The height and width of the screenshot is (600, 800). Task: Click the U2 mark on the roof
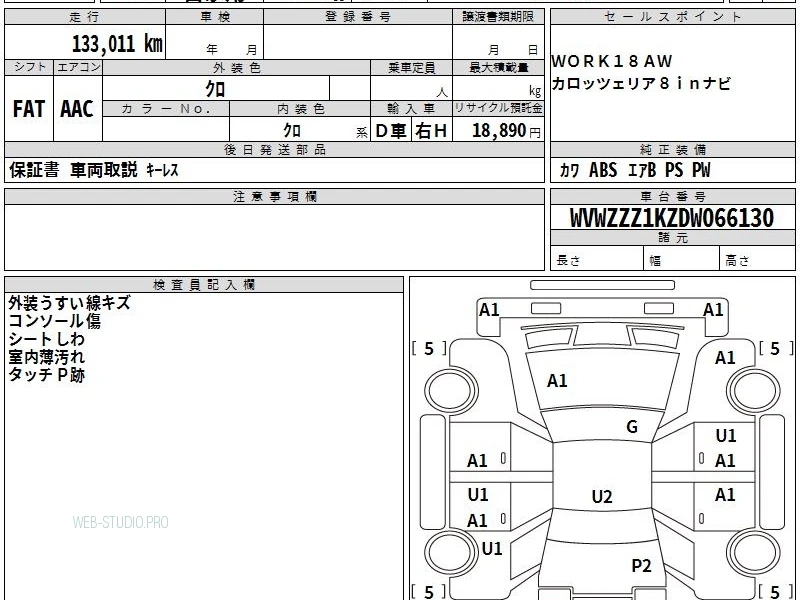pyautogui.click(x=602, y=496)
